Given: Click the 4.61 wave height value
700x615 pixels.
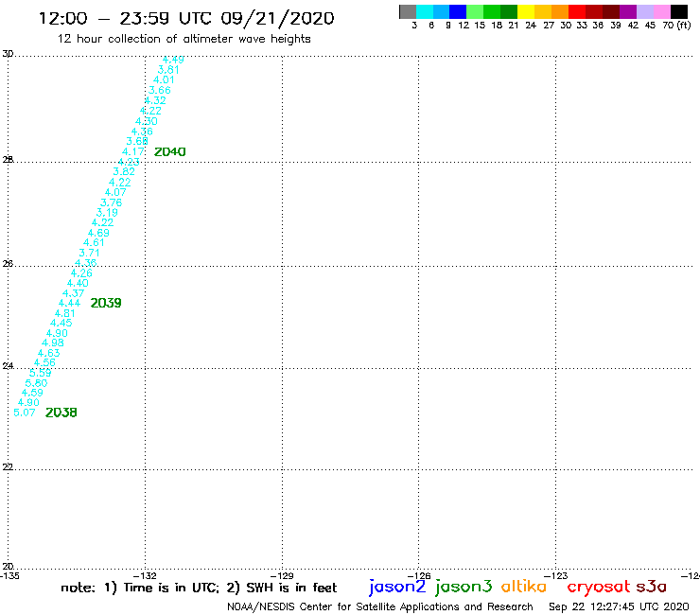Looking at the screenshot, I should pyautogui.click(x=94, y=242).
